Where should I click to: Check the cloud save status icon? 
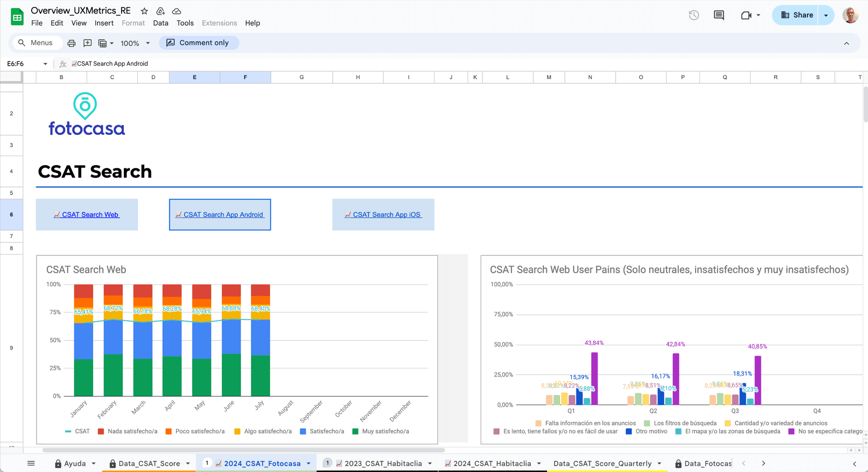coord(177,11)
